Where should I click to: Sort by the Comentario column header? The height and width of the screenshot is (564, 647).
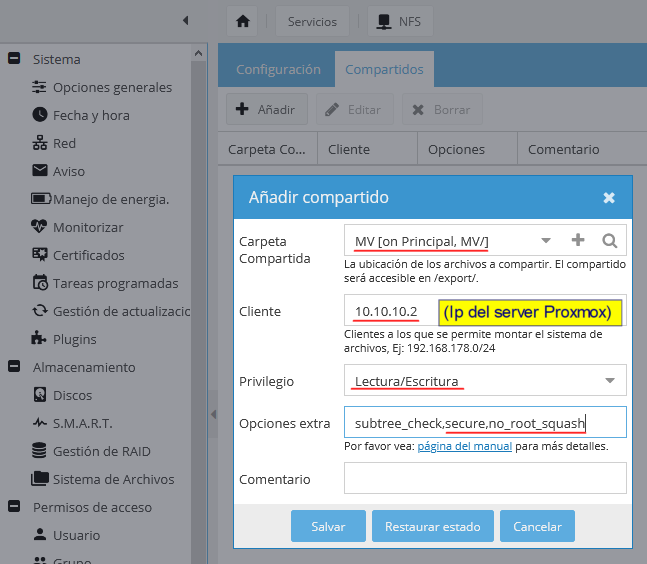582,149
